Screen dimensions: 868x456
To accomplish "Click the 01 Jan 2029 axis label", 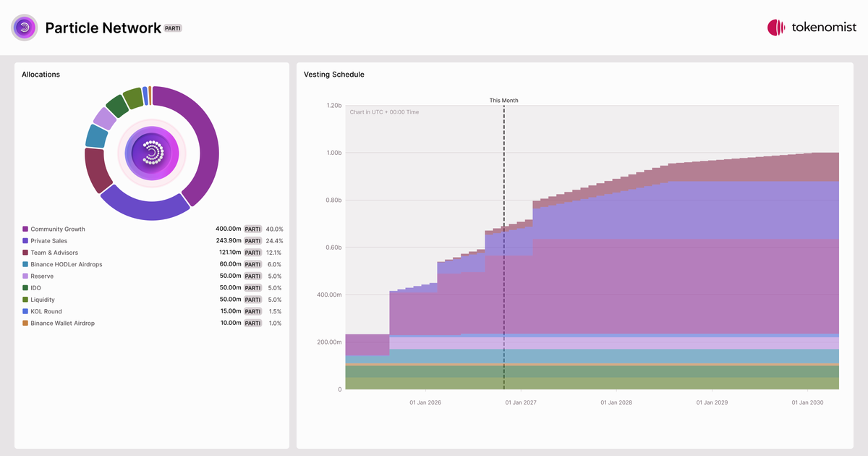I will click(x=712, y=402).
